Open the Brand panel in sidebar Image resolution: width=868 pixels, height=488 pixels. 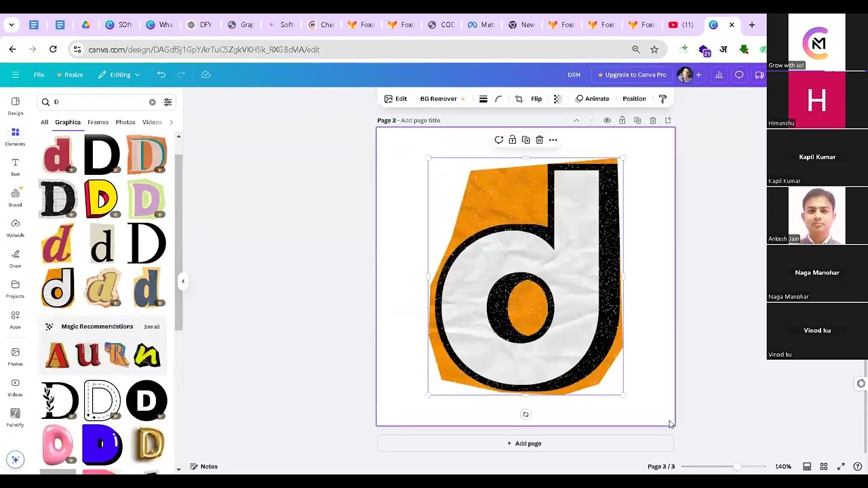click(x=15, y=198)
